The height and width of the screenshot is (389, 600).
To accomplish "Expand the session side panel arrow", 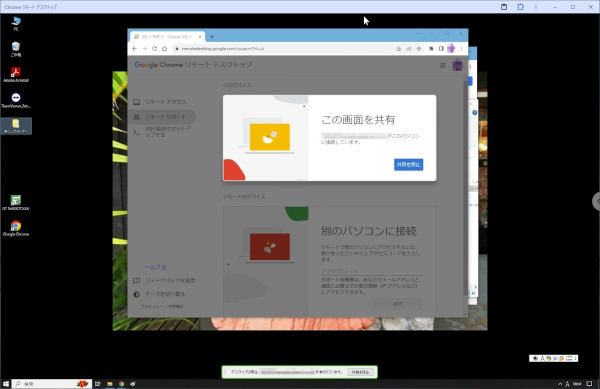I will coord(597,201).
